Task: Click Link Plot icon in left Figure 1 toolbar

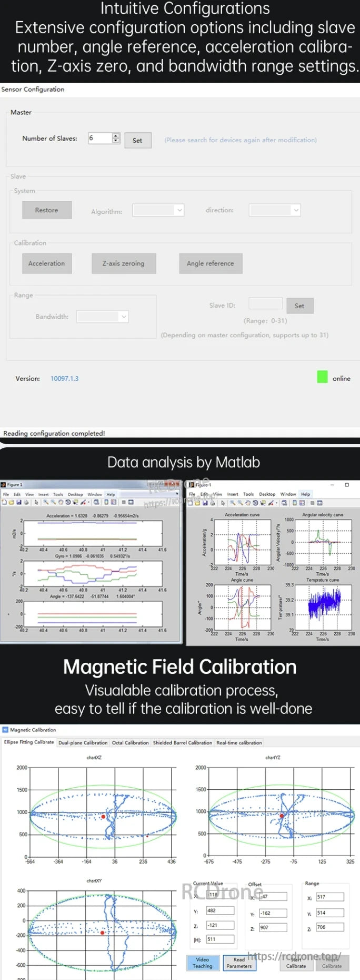Action: point(96,502)
